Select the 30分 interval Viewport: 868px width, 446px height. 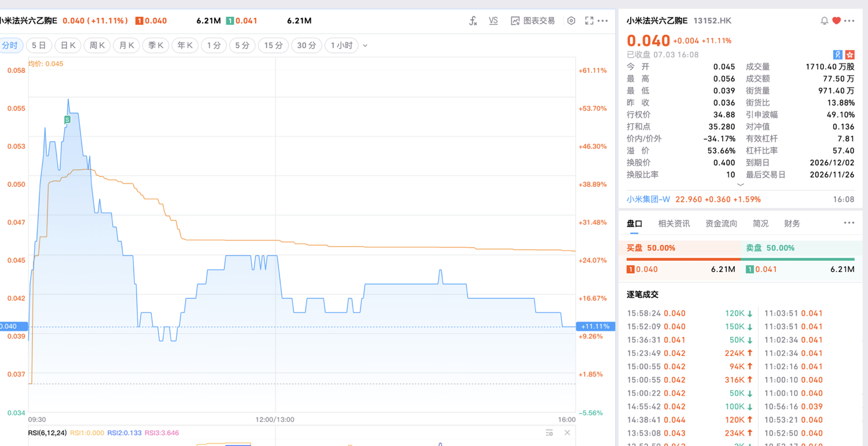[x=307, y=45]
